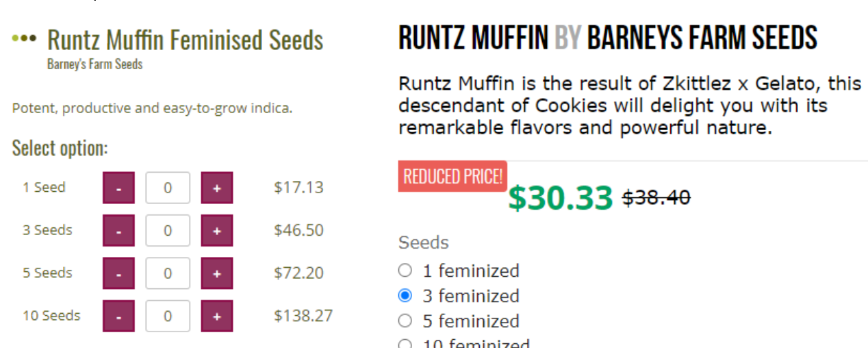Increment the 10 Seeds quantity

(x=216, y=316)
